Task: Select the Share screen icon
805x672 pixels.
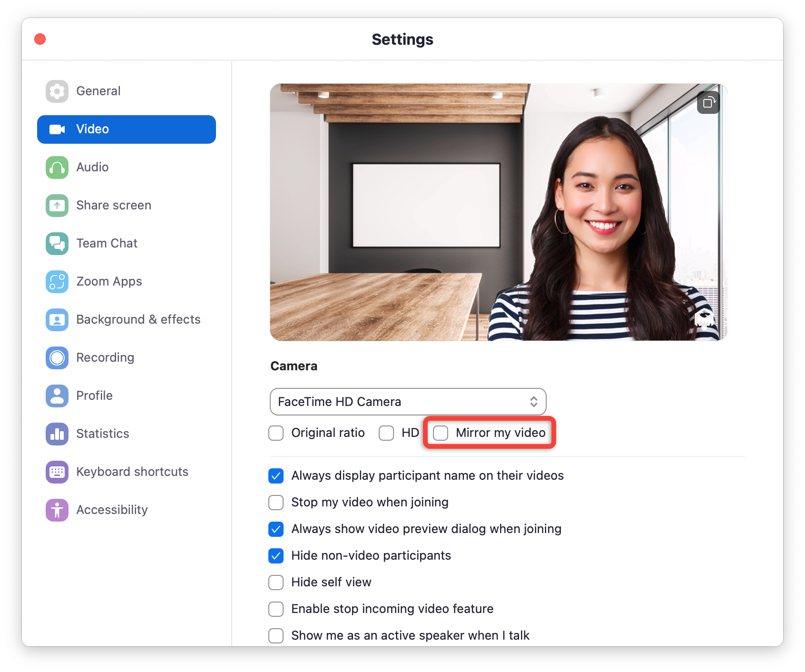Action: [x=57, y=205]
